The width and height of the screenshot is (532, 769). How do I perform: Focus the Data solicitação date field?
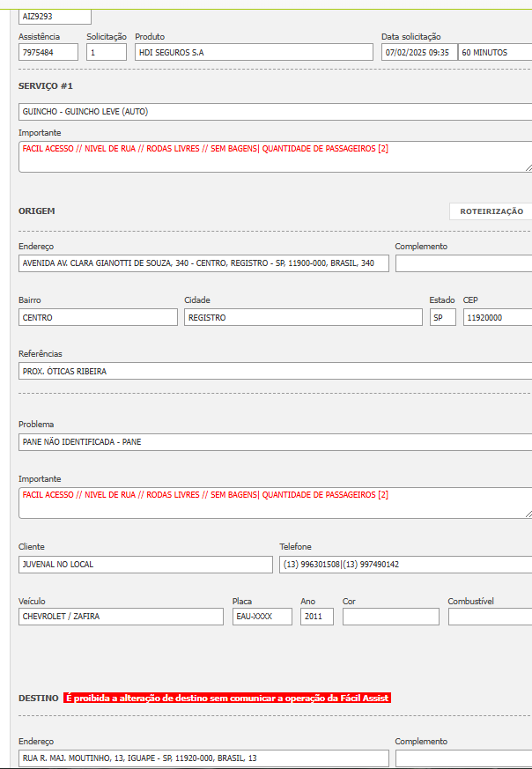[x=418, y=53]
